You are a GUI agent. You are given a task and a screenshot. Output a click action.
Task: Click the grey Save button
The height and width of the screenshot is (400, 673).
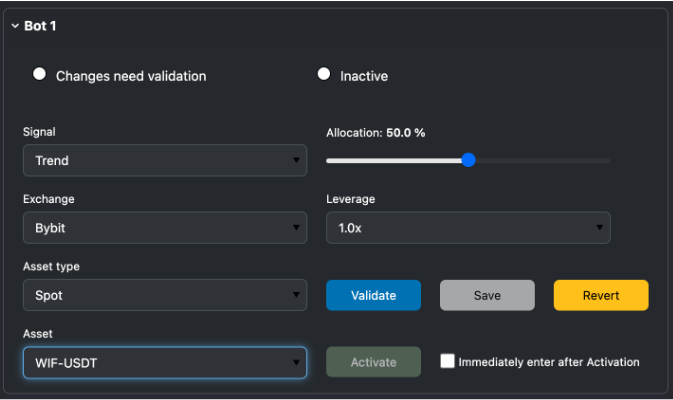pyautogui.click(x=487, y=295)
